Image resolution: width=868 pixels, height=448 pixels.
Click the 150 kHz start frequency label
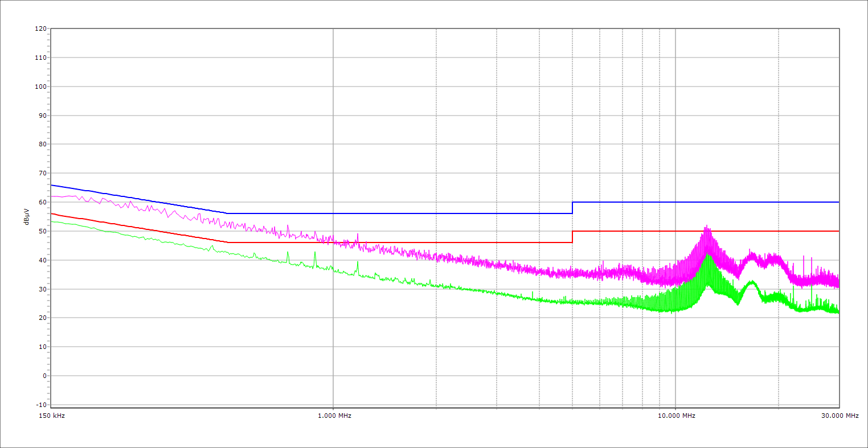coord(52,416)
